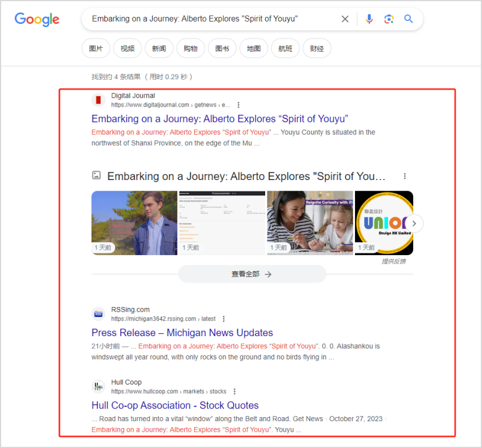Click the blue magnifier search icon
482x448 pixels.
point(409,19)
